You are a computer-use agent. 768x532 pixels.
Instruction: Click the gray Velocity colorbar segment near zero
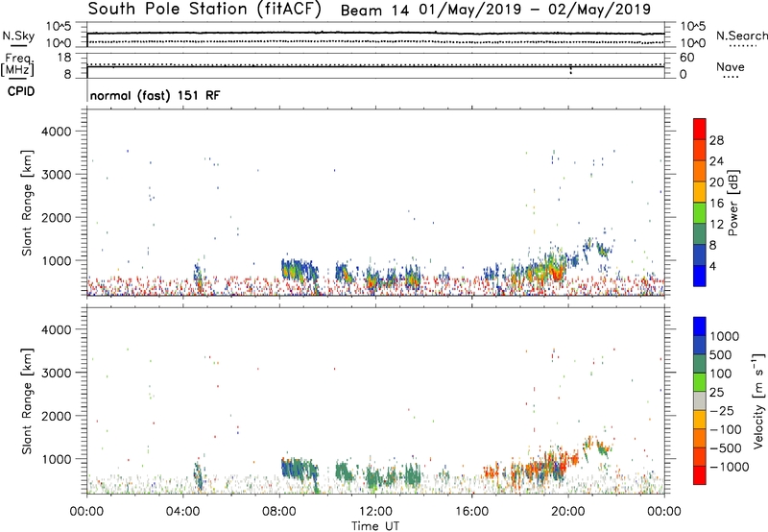click(x=700, y=401)
